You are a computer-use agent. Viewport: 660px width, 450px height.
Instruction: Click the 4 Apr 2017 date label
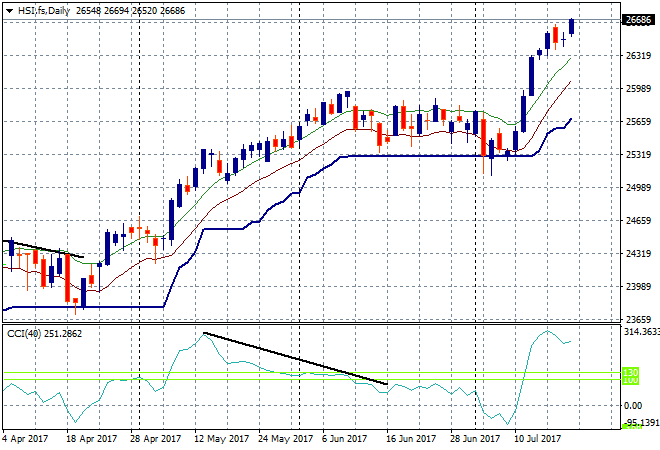[25, 439]
